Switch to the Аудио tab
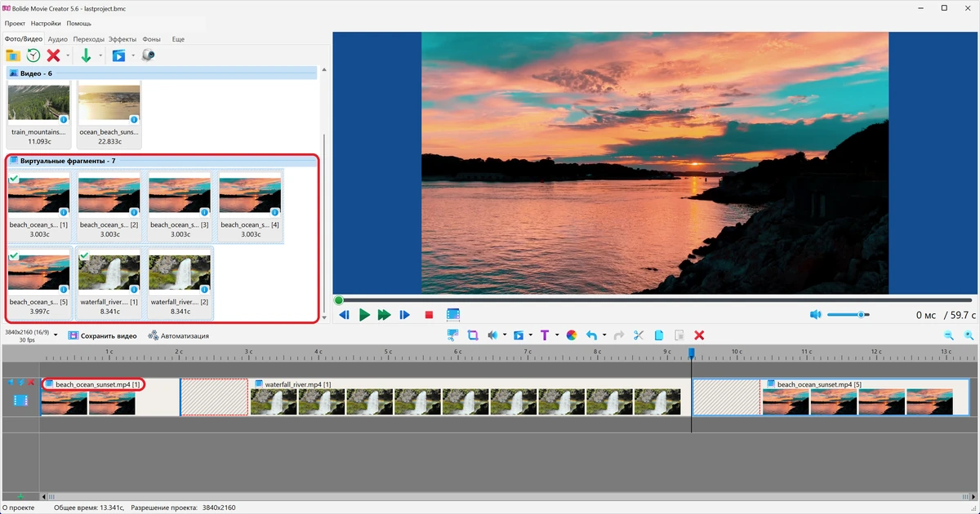Screen dimensions: 980x514 [57, 39]
